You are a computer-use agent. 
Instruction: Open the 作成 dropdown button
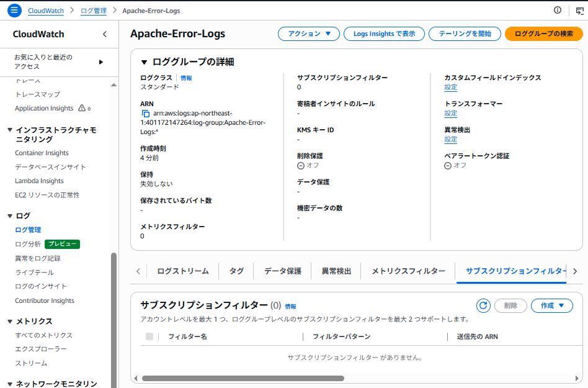click(x=551, y=305)
